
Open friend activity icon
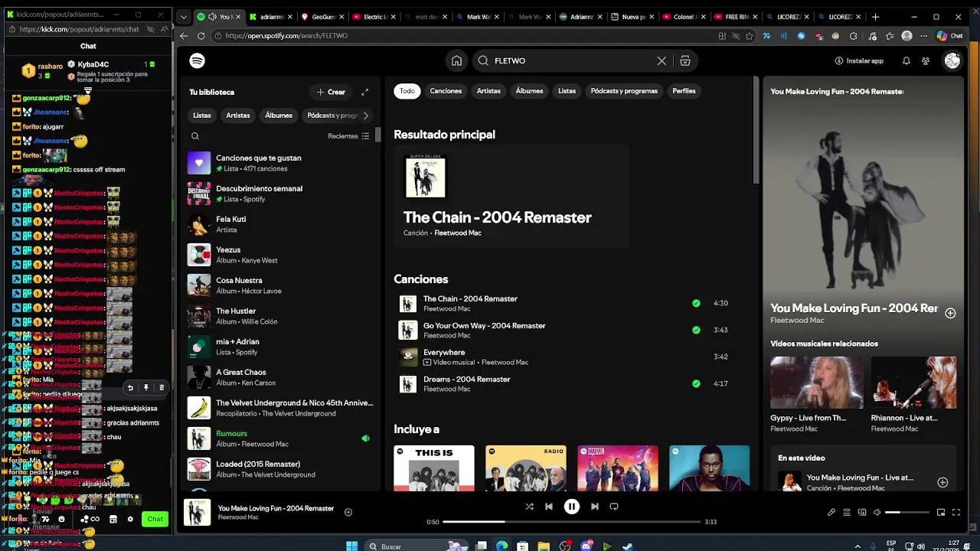926,60
